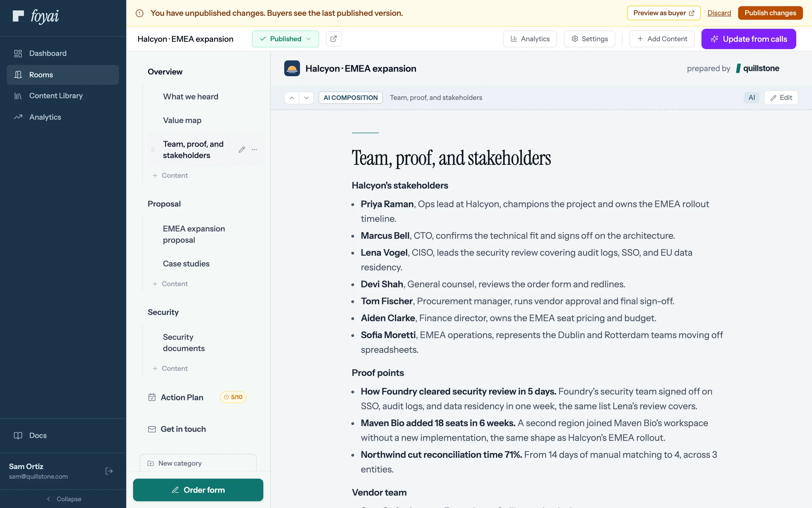812x508 pixels.
Task: Open Get in touch section
Action: pyautogui.click(x=177, y=429)
